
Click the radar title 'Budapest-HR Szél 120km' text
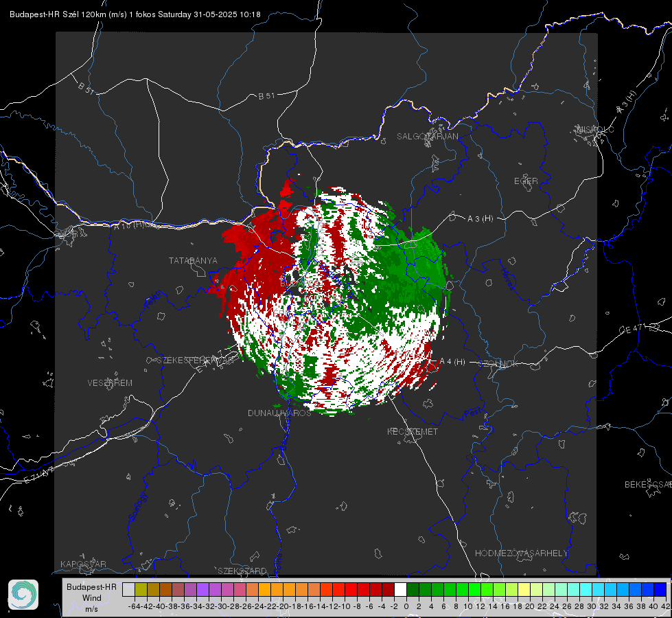pyautogui.click(x=58, y=14)
